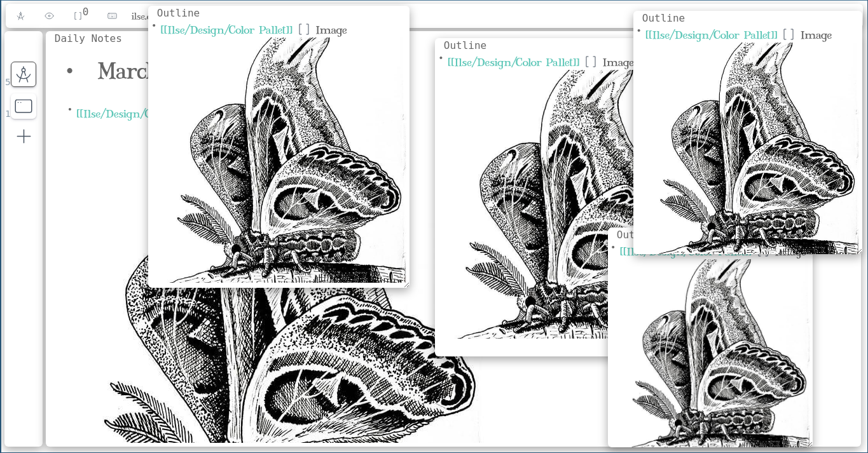The width and height of the screenshot is (868, 453).
Task: Click title of the top-right Outline window
Action: point(663,18)
